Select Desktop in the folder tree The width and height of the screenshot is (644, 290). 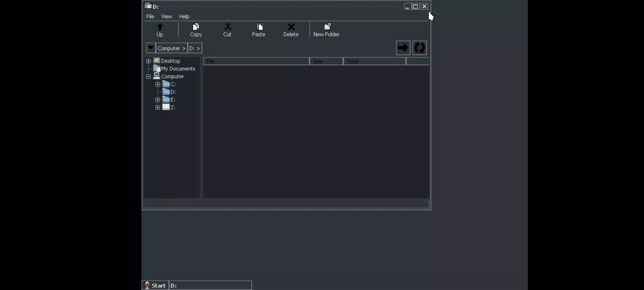[x=171, y=61]
